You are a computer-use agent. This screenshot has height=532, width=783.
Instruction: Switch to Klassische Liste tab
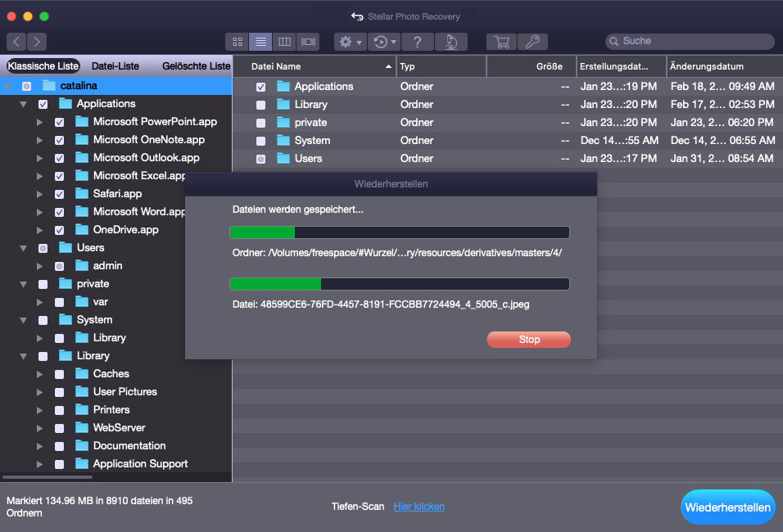click(43, 65)
